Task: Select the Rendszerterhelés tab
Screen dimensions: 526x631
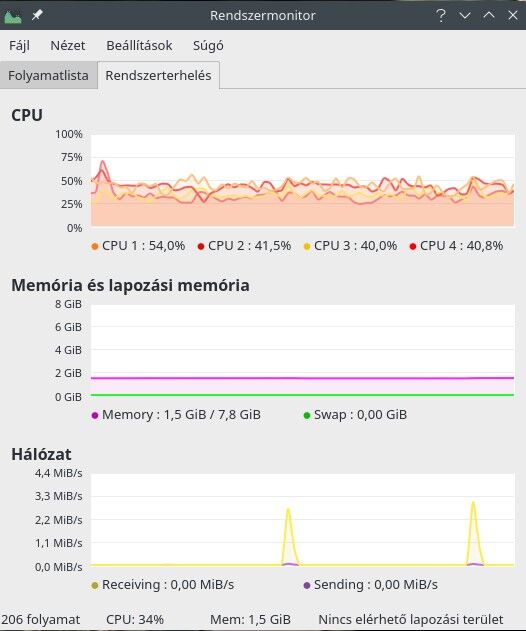Action: [158, 75]
